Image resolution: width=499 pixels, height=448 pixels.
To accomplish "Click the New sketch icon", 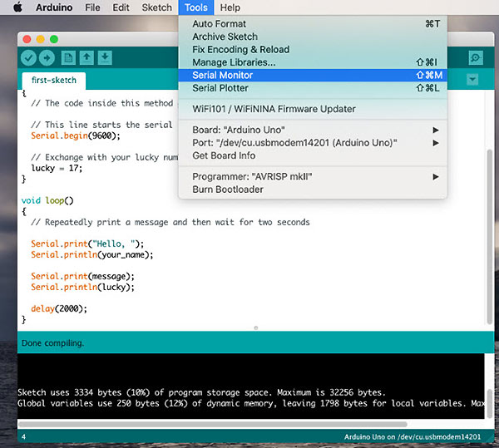I will pos(68,57).
